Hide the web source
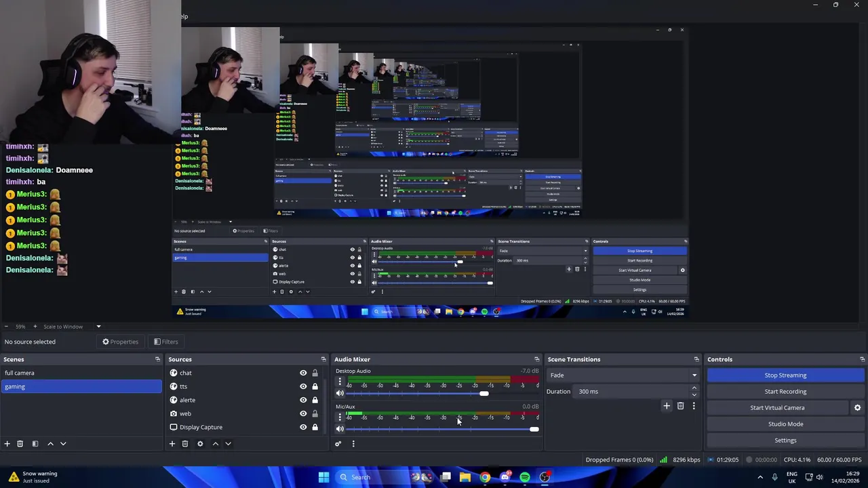 [x=303, y=413]
